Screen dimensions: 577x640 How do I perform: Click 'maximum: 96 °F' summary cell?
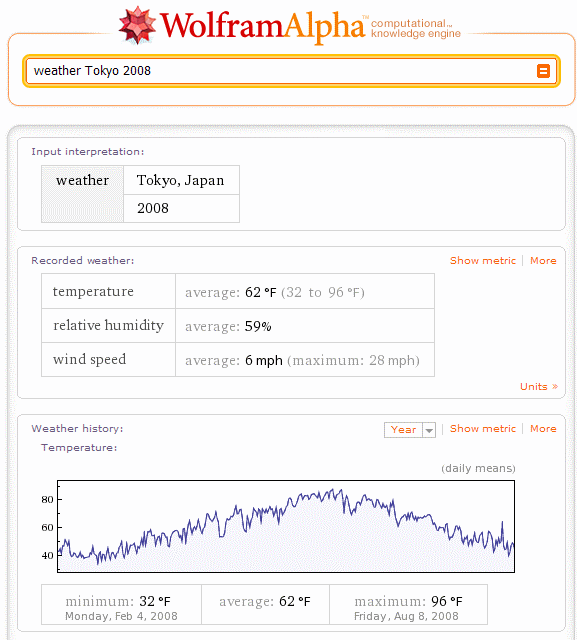pyautogui.click(x=408, y=604)
